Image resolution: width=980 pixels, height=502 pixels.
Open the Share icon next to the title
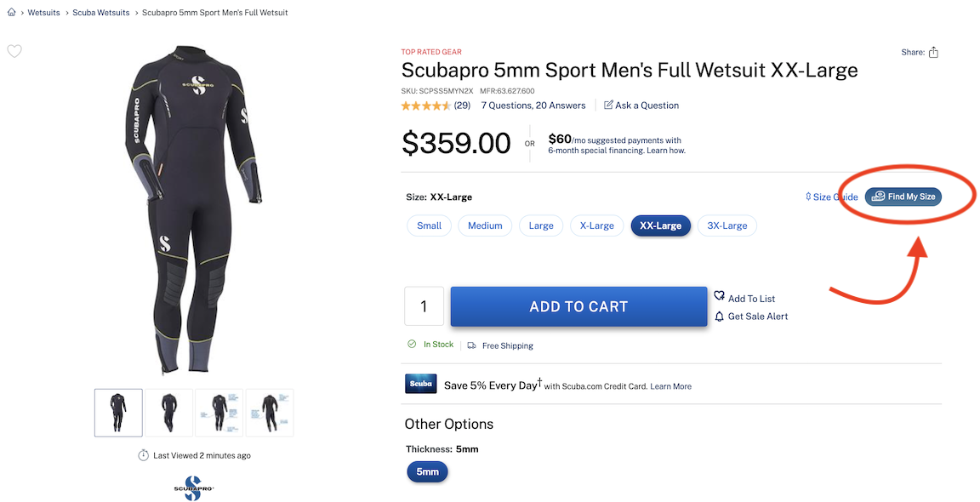click(933, 52)
